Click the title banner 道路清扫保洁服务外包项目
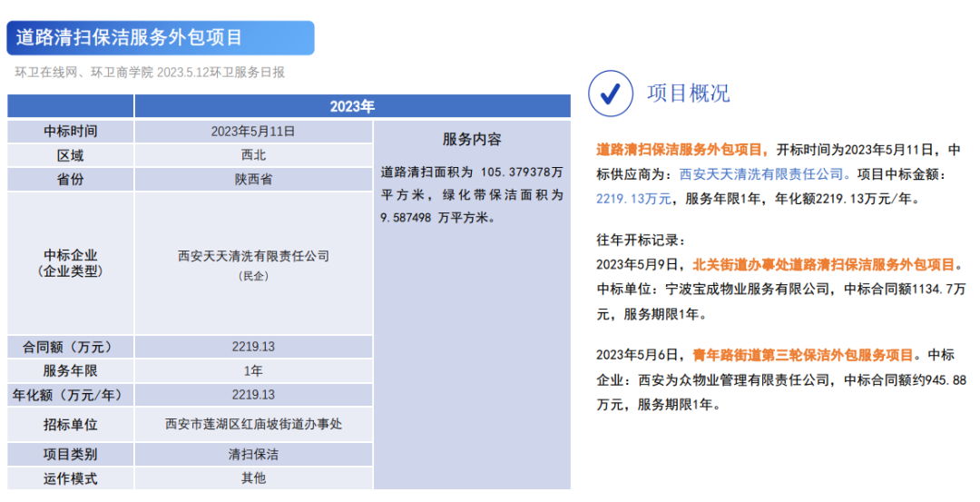Screen dimensions: 980x502 [x=161, y=38]
